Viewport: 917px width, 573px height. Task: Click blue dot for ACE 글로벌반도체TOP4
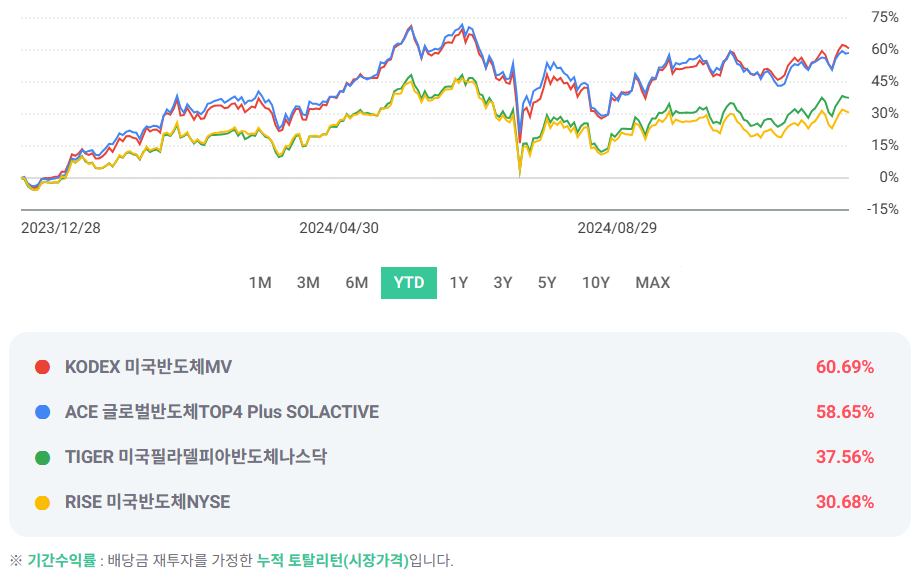(42, 412)
